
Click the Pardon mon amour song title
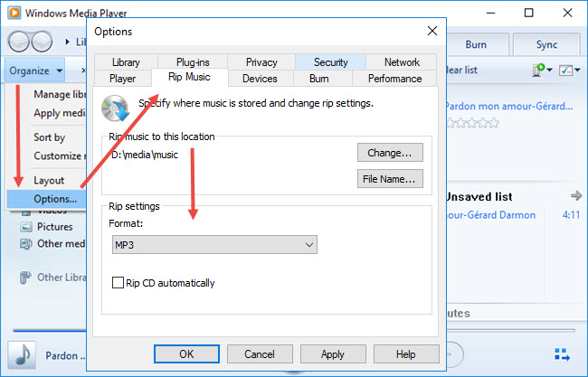(509, 107)
